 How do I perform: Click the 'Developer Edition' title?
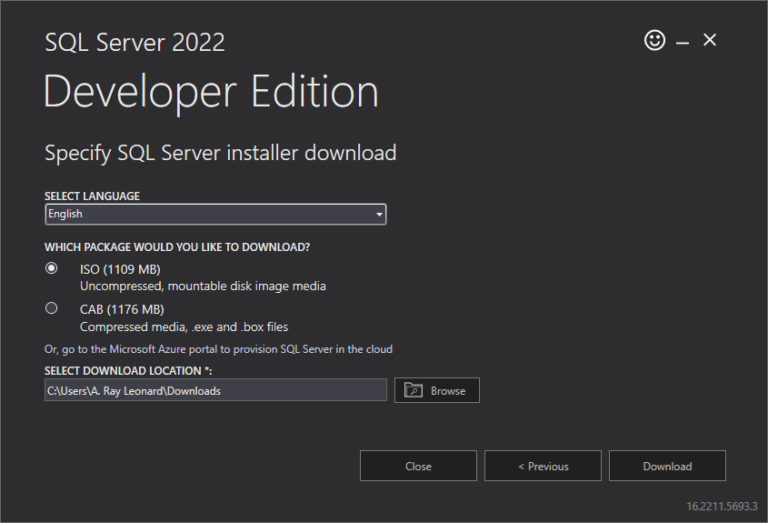point(211,92)
